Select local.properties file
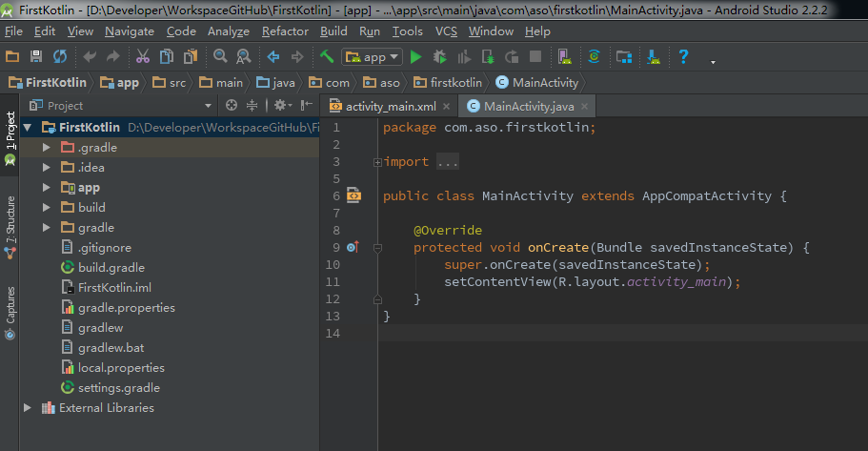Screen dimensions: 868x451 (121, 368)
